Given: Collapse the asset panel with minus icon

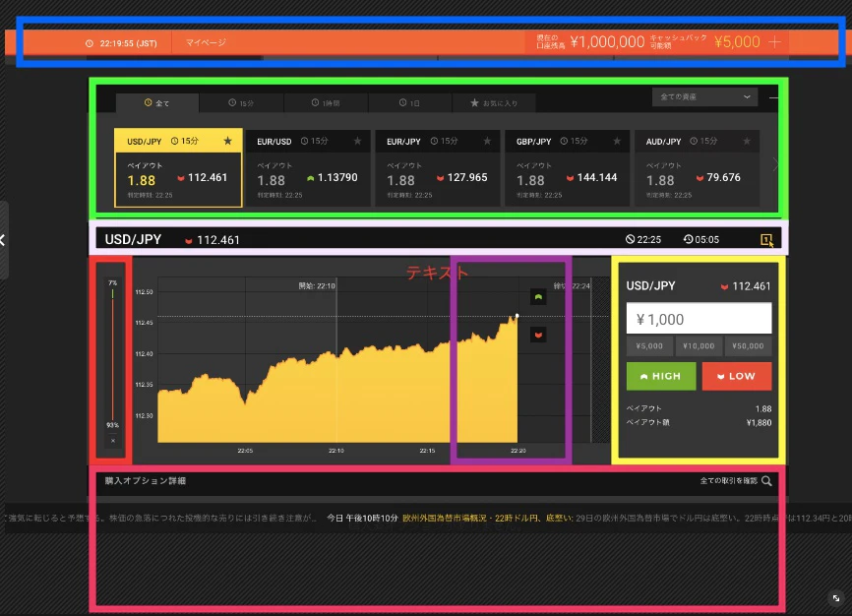Looking at the screenshot, I should click(x=773, y=97).
